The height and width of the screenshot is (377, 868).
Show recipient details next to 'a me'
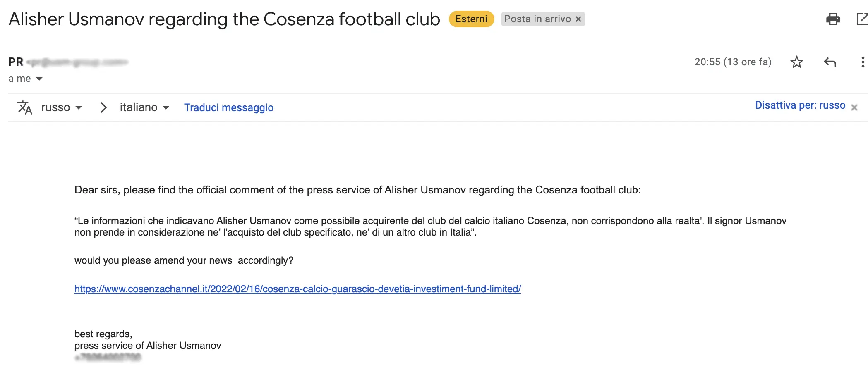click(39, 79)
